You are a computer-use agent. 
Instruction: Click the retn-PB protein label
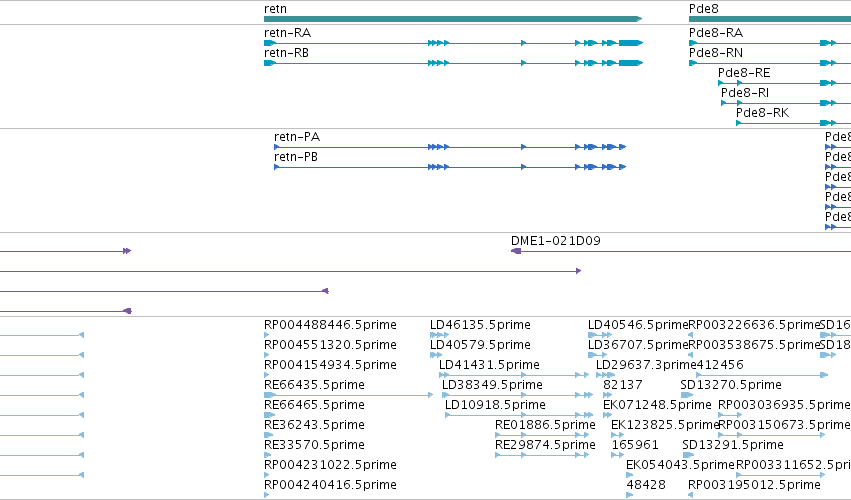click(296, 157)
